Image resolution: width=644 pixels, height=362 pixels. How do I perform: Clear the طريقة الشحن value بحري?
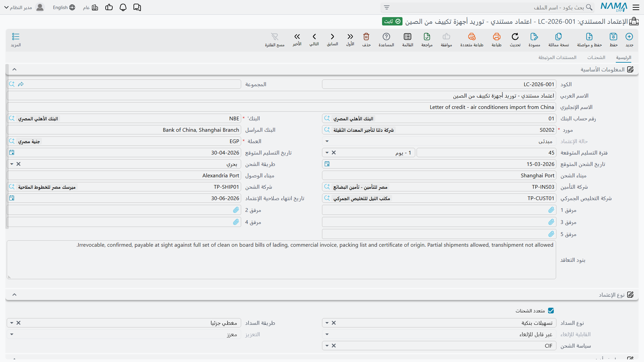tap(18, 164)
